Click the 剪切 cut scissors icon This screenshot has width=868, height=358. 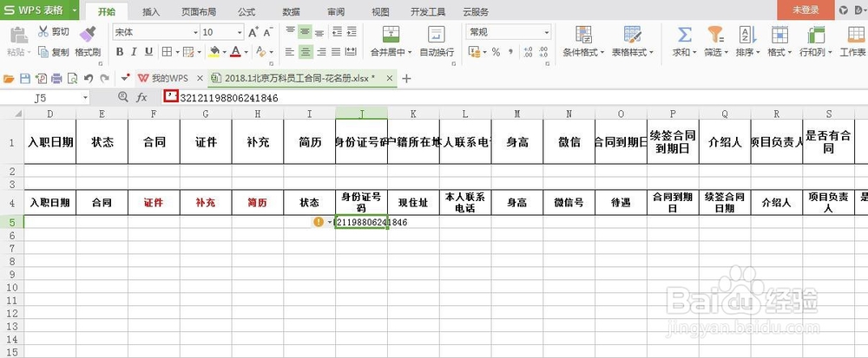pos(43,31)
